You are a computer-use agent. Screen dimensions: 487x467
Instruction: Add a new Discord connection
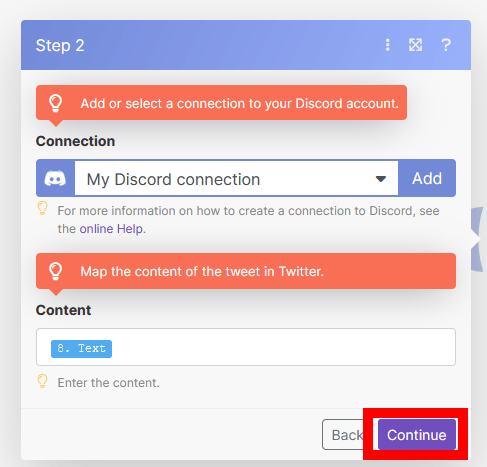(427, 178)
